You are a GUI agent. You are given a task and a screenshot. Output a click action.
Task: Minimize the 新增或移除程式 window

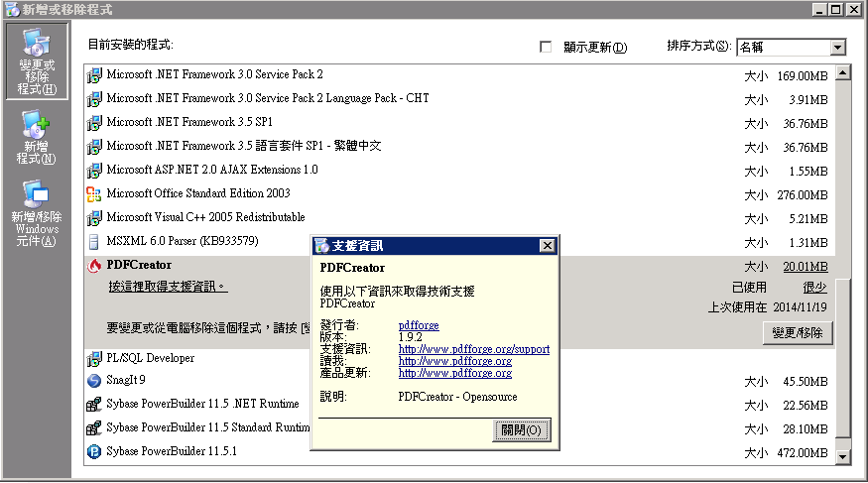click(819, 9)
